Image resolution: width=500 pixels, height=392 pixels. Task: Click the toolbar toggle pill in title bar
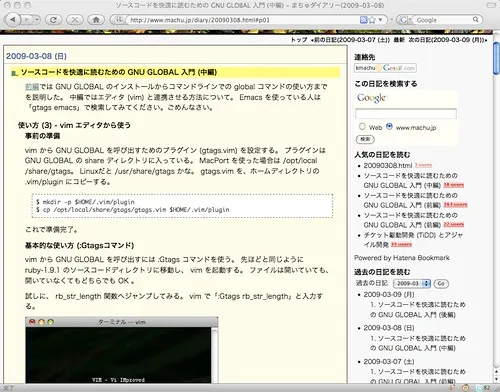click(x=491, y=5)
